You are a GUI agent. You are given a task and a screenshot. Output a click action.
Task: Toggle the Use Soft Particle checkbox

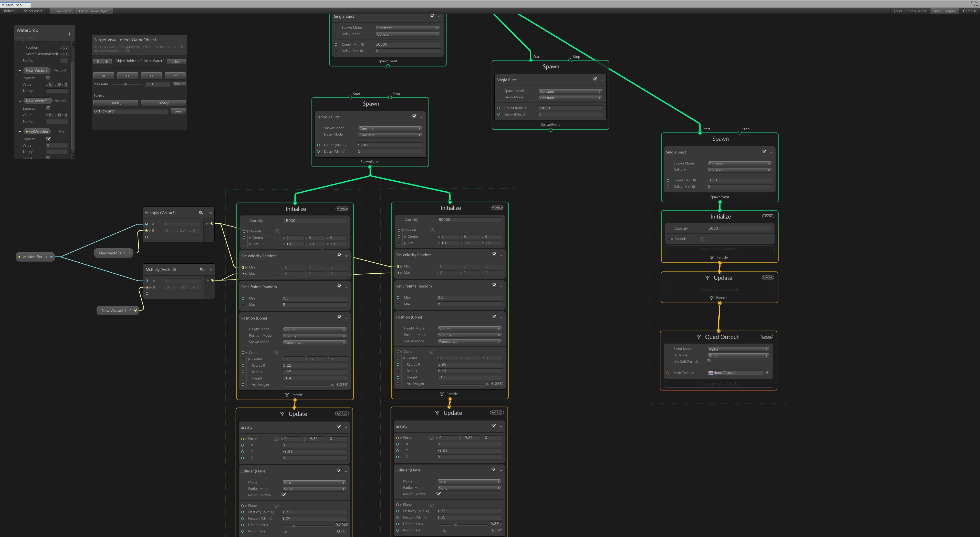[708, 361]
